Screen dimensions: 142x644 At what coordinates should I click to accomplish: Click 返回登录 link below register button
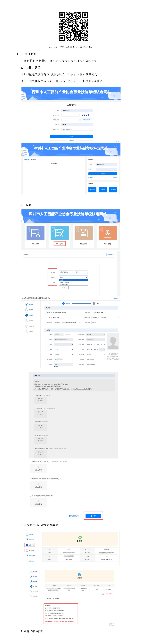tap(71, 141)
